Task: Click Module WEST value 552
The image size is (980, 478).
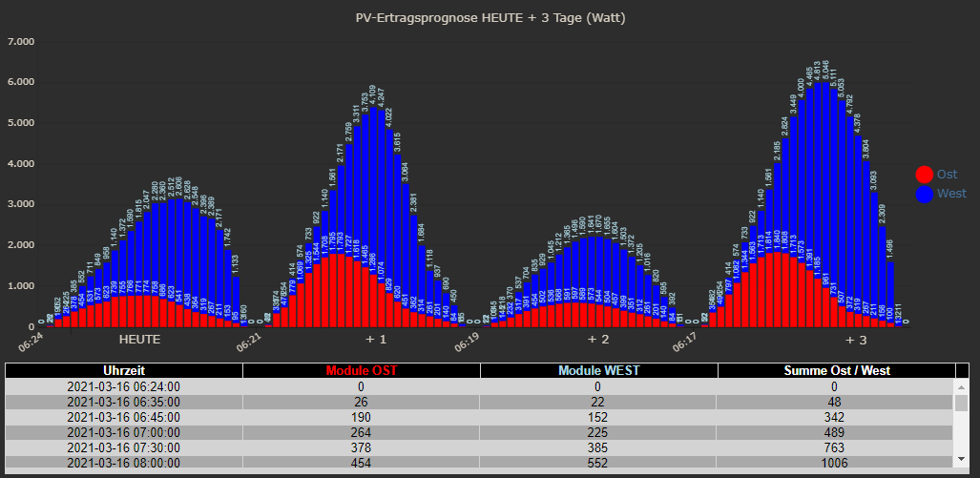Action: 598,463
